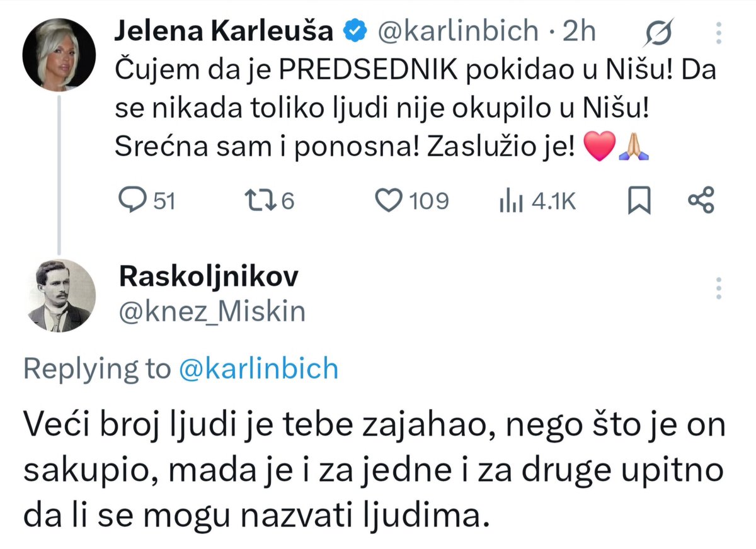Like the tweet with 109 hearts
The height and width of the screenshot is (549, 756).
click(389, 200)
